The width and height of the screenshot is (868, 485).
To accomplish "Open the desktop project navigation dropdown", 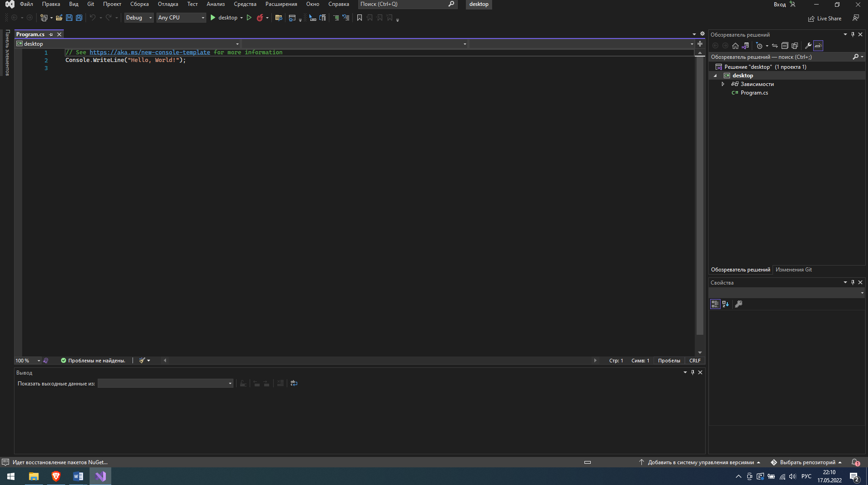I will tap(128, 44).
